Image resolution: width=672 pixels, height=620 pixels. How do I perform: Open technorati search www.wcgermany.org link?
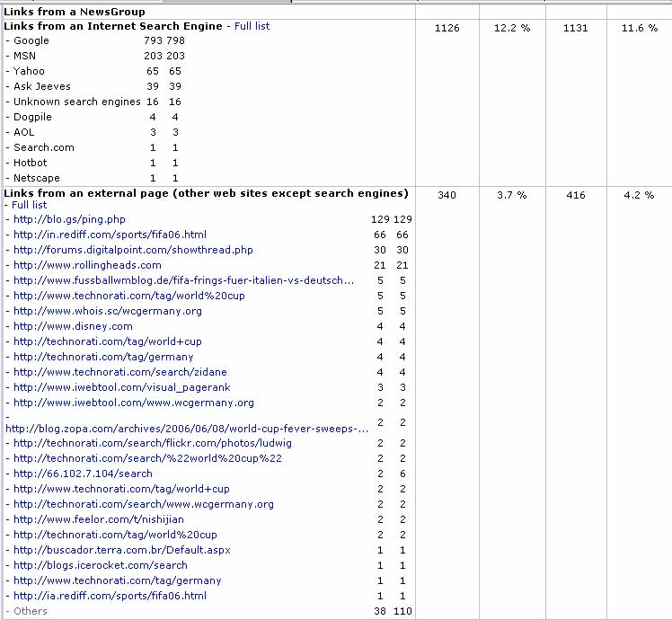(144, 504)
